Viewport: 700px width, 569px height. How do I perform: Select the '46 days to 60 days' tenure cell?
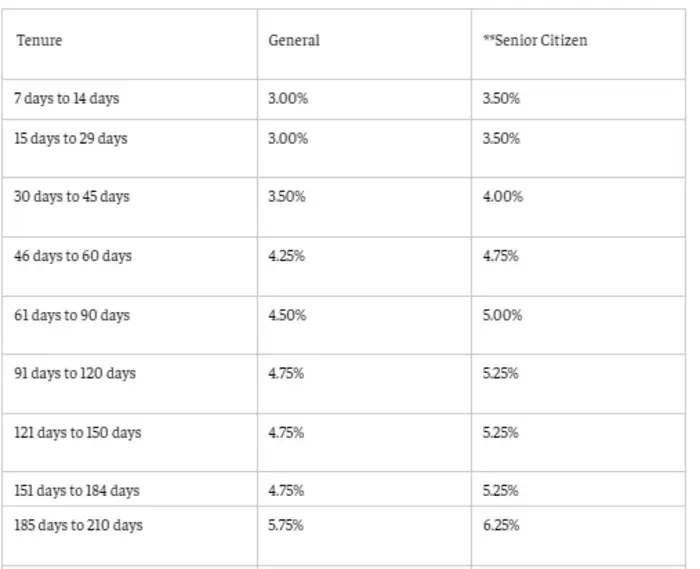(72, 256)
